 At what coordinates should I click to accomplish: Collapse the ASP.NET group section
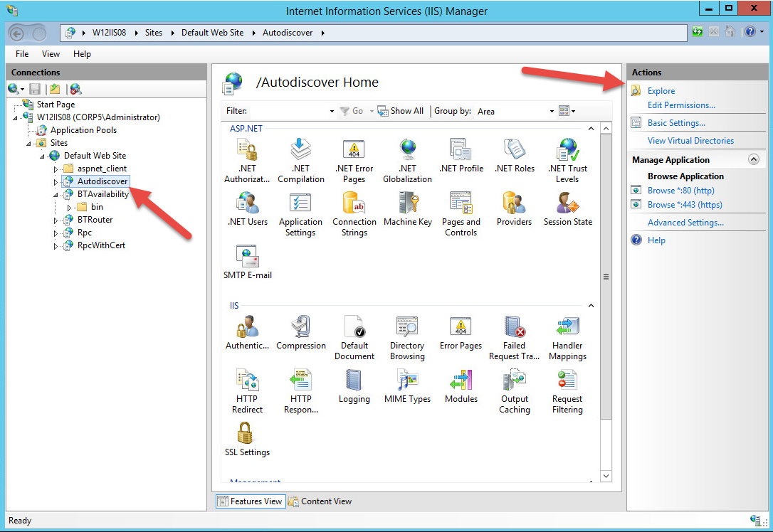pos(591,129)
